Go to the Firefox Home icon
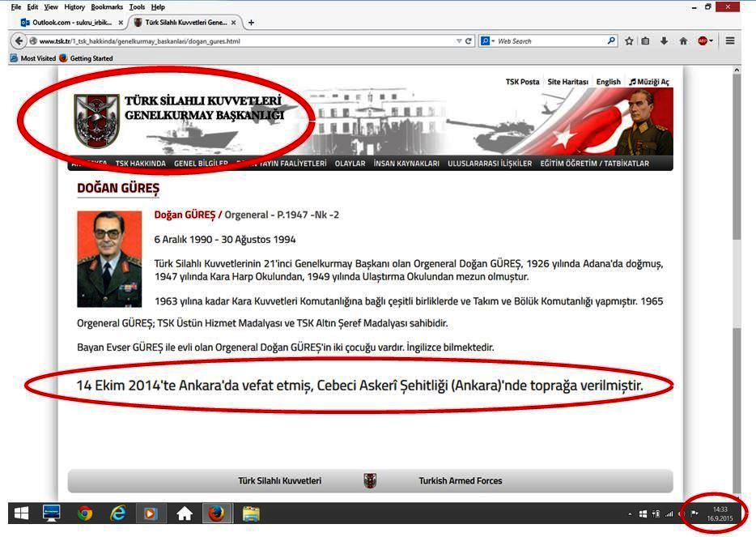Viewport: 756px width, 537px height. pyautogui.click(x=683, y=41)
